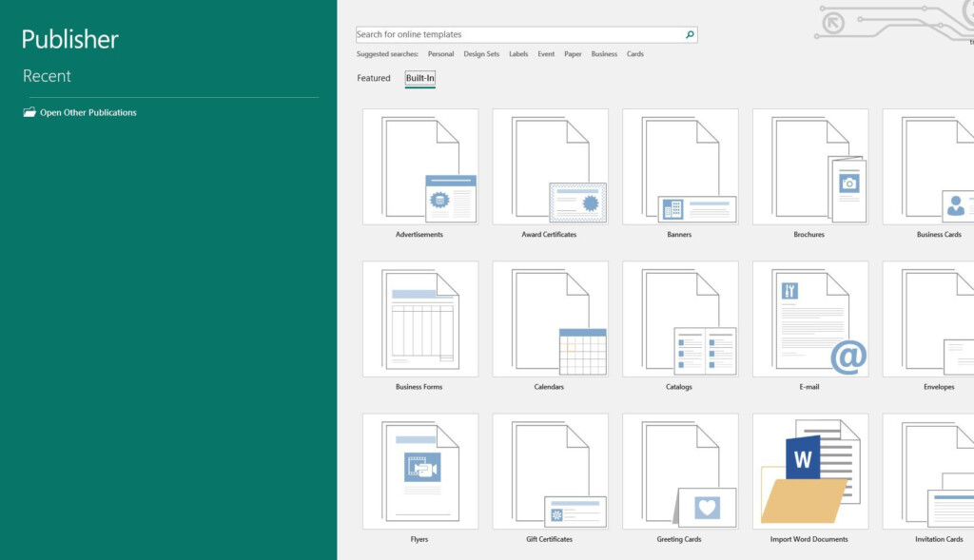Click the folder icon for other publications
974x560 pixels.
coord(29,112)
